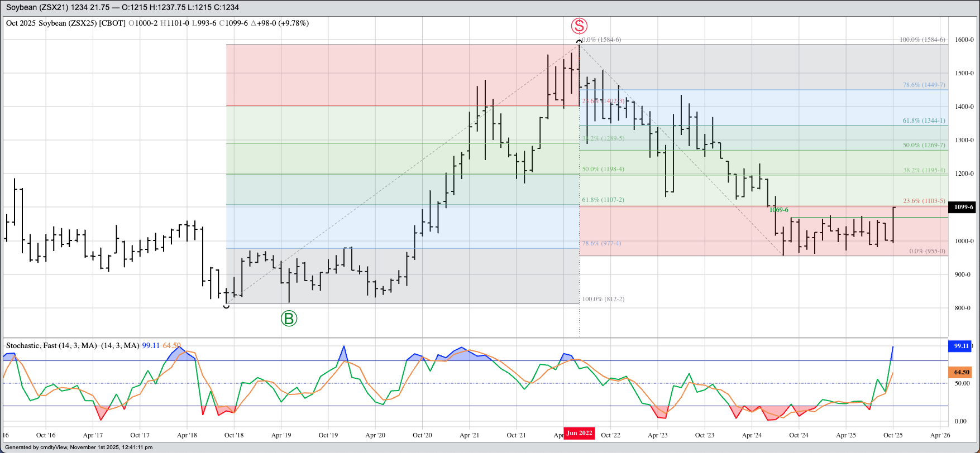
Task: Click the black 1099-6 current price tag
Action: point(963,207)
